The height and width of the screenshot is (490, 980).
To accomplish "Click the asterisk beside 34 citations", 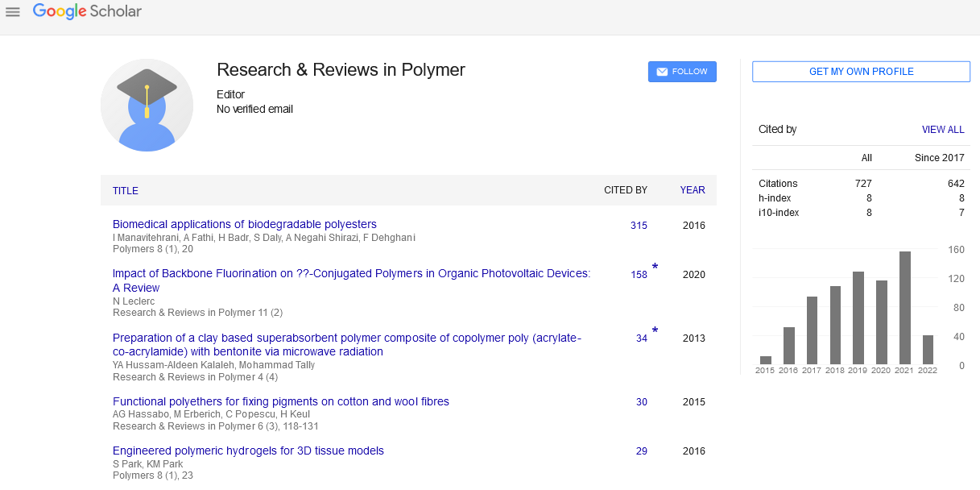I will click(x=655, y=331).
